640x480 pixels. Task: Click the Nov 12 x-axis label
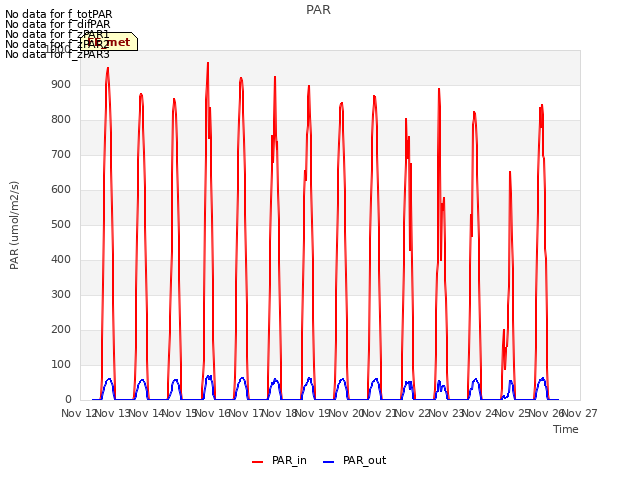(79, 413)
